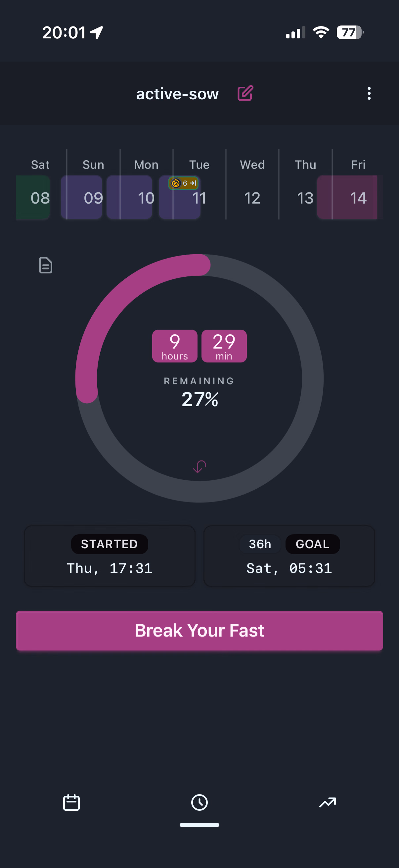The height and width of the screenshot is (868, 399).
Task: Select Sunday 09 in the week strip
Action: pos(93,198)
